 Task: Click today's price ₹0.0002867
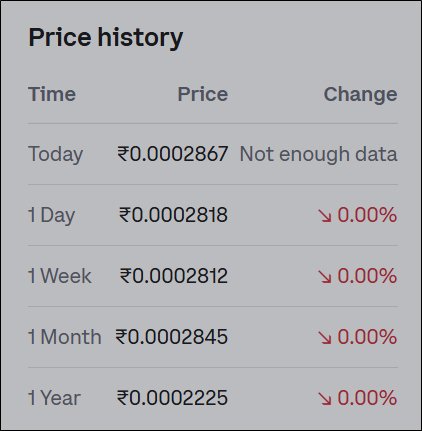[173, 154]
